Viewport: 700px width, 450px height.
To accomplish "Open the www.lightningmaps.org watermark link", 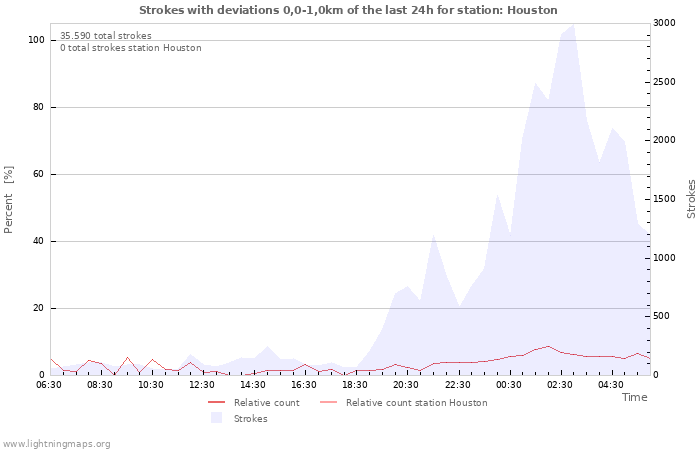I will point(56,443).
